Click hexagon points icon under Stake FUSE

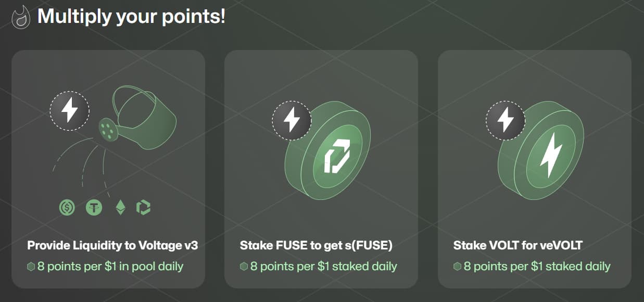coord(244,267)
